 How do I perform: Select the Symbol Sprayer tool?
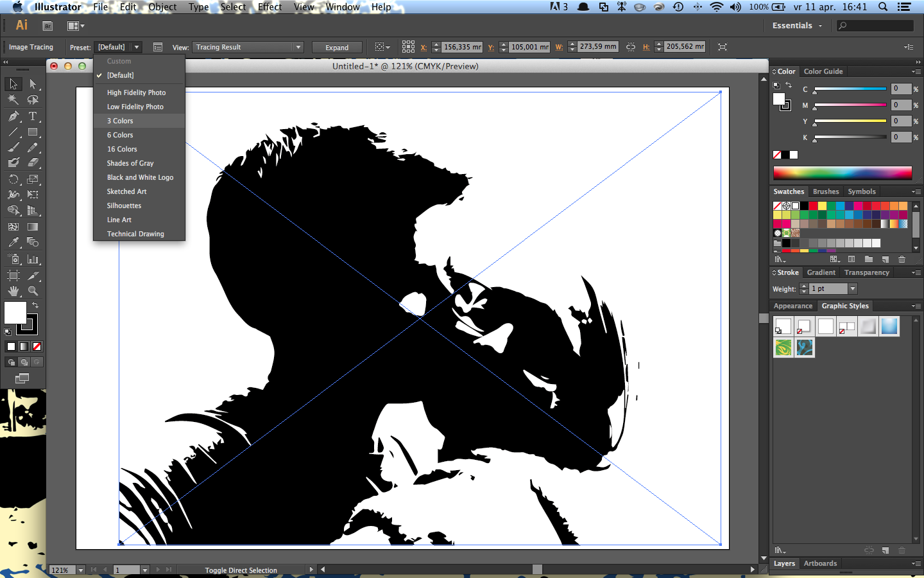[13, 259]
